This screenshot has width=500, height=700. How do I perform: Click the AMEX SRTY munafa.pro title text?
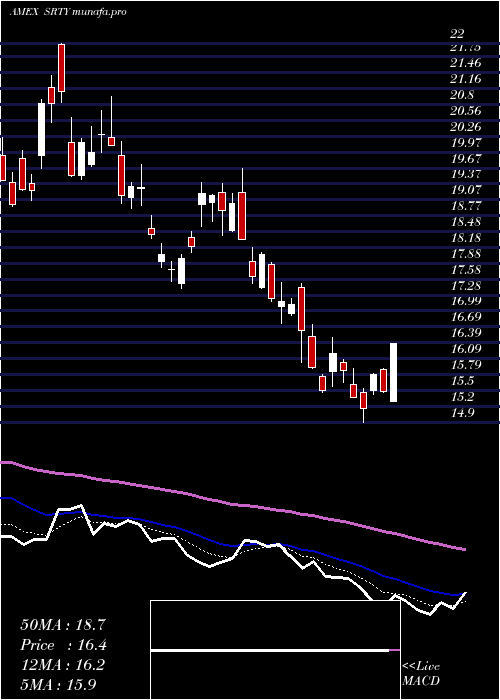(x=68, y=12)
